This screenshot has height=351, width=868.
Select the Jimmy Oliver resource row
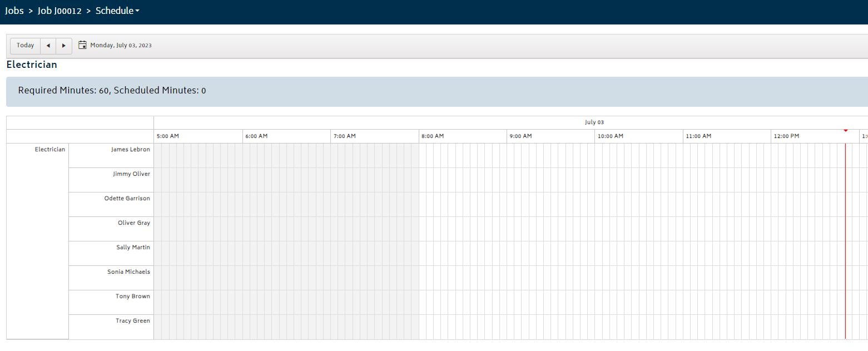(111, 180)
